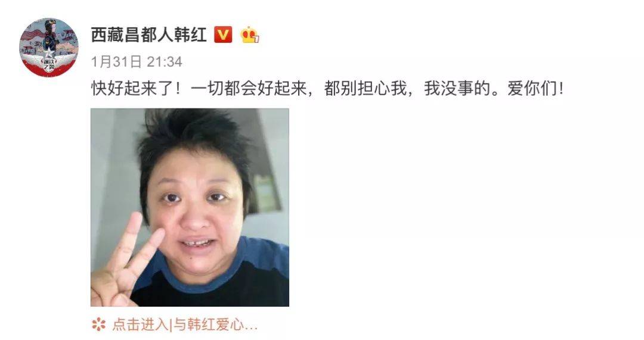
Task: Click the phrase 一切都会好起来 in the post
Action: click(x=249, y=88)
